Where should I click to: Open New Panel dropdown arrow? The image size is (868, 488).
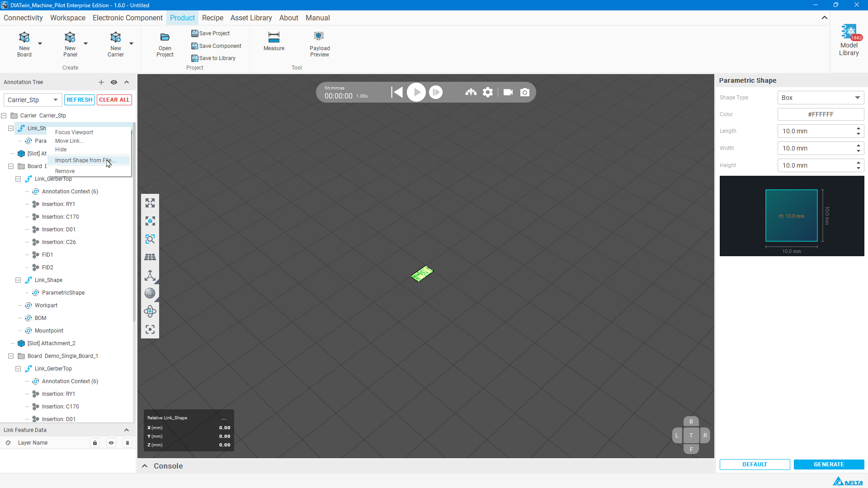(x=85, y=43)
